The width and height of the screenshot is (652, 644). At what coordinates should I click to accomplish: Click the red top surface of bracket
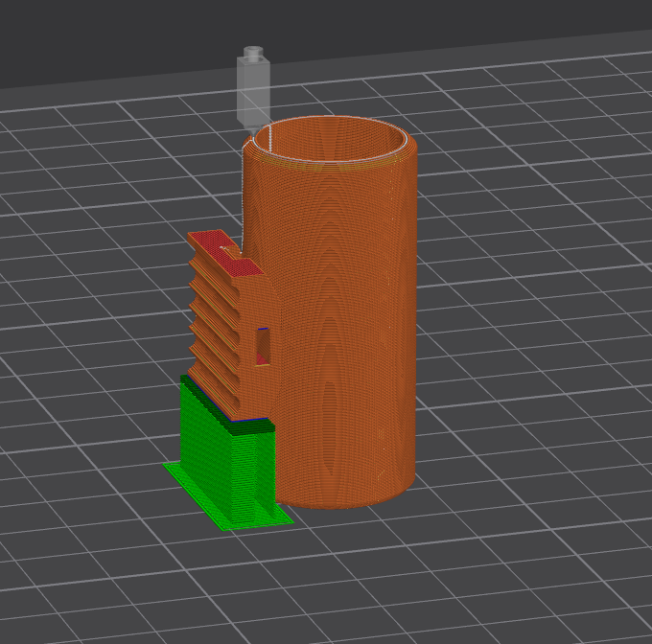pyautogui.click(x=227, y=253)
